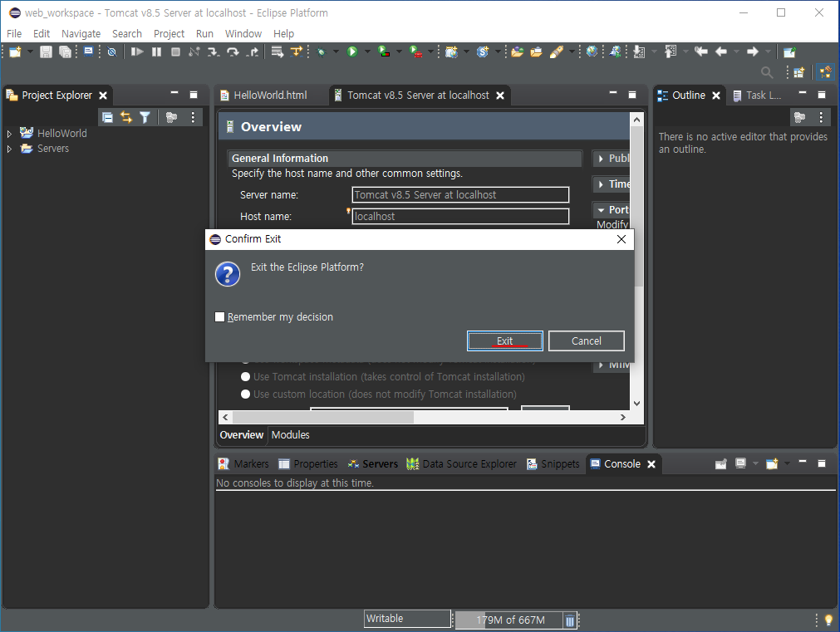This screenshot has height=632, width=840.
Task: Open the Data Source Explorer tab
Action: pyautogui.click(x=461, y=463)
